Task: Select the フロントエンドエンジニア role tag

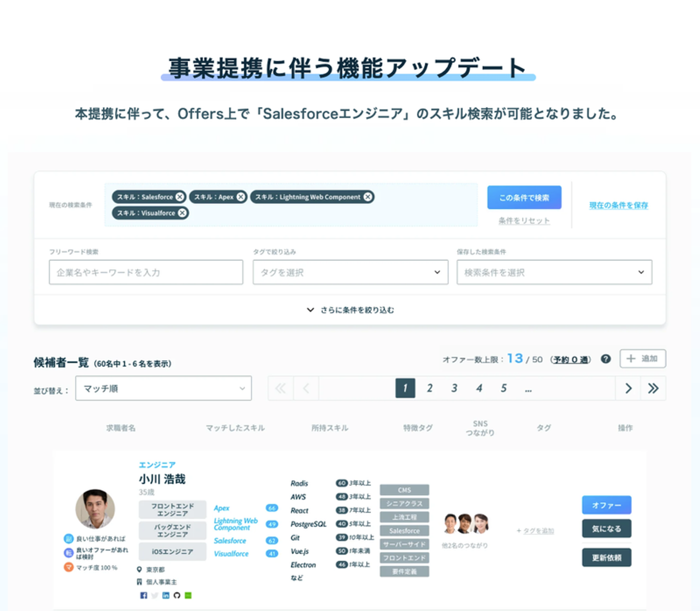Action: coord(173,510)
